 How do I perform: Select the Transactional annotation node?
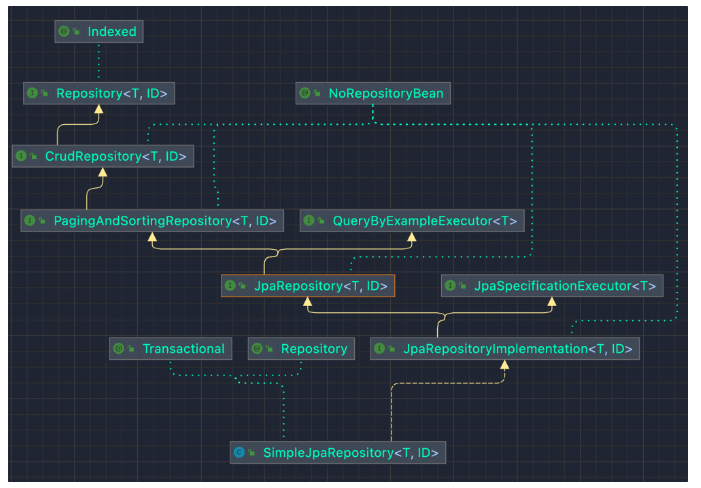(x=170, y=349)
